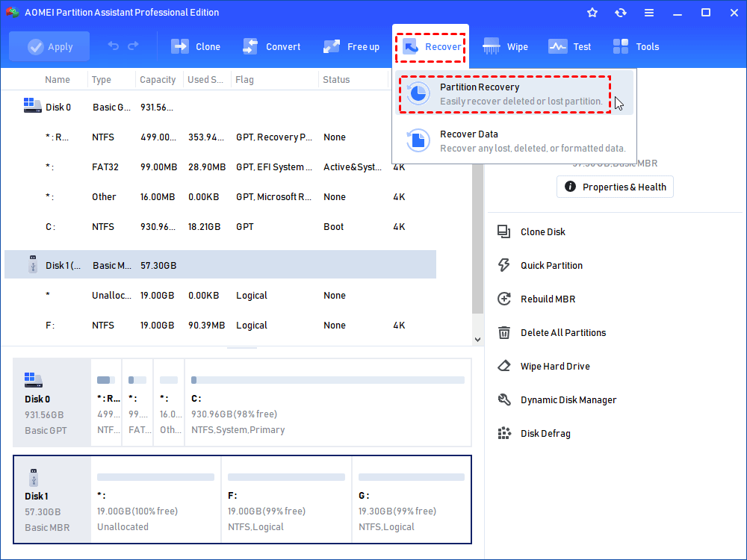
Task: Click scroll down arrow in partition list
Action: (477, 340)
